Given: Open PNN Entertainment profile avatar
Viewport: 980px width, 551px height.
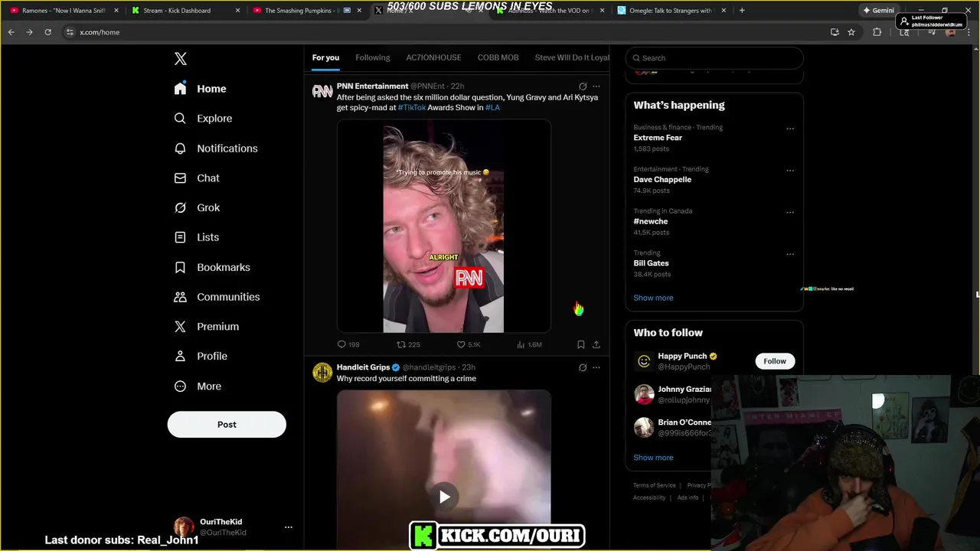Looking at the screenshot, I should click(x=322, y=92).
